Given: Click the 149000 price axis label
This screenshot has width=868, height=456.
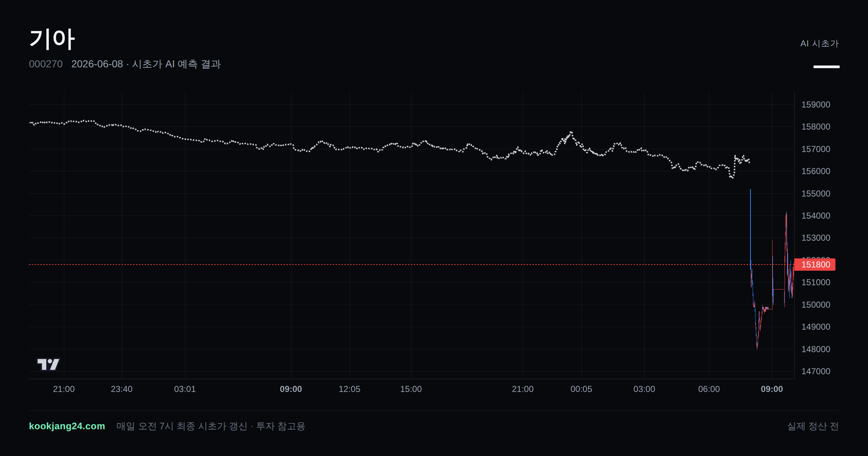Looking at the screenshot, I should 816,327.
